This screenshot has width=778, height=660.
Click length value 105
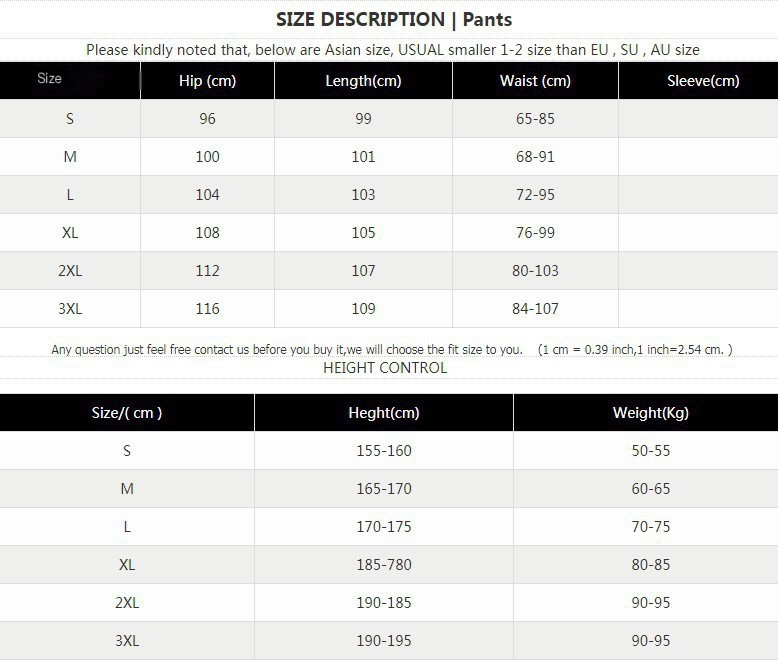[x=363, y=233]
